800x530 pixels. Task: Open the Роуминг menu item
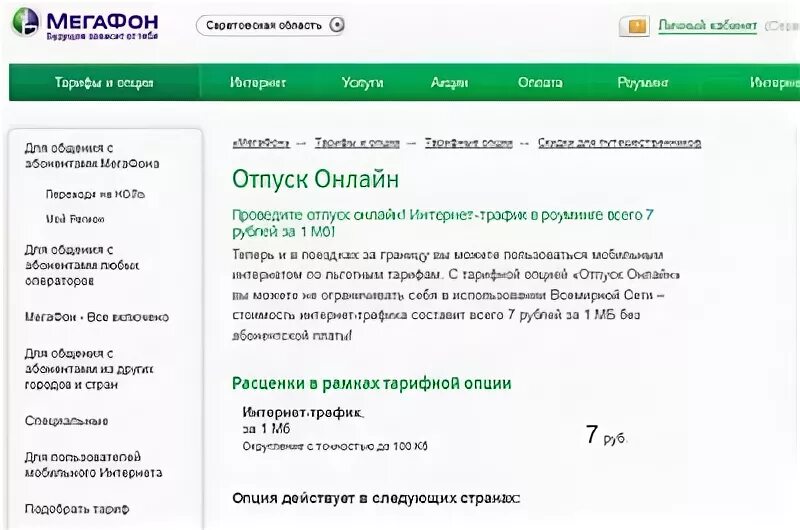(x=643, y=83)
